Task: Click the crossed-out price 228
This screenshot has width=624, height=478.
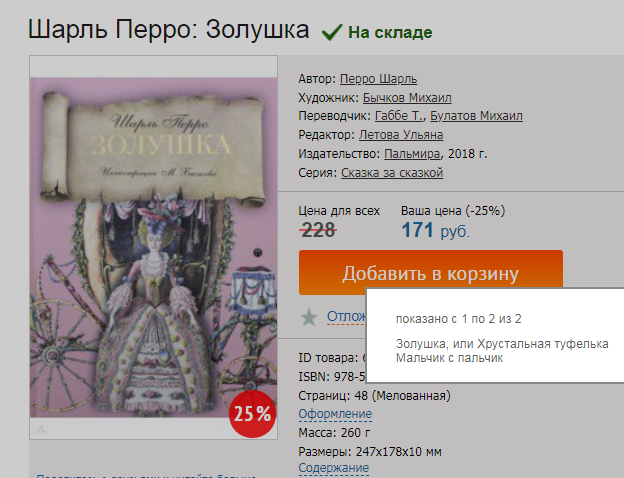Action: point(318,230)
